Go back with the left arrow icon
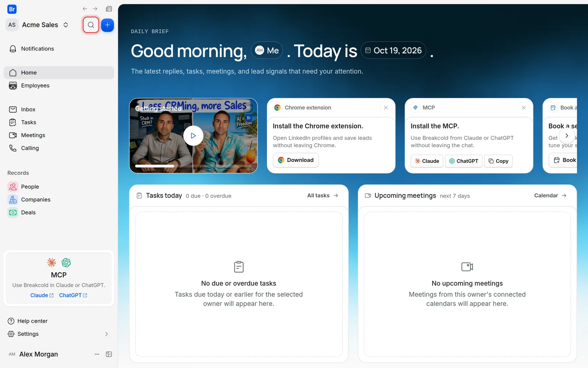The image size is (588, 368). coord(85,9)
